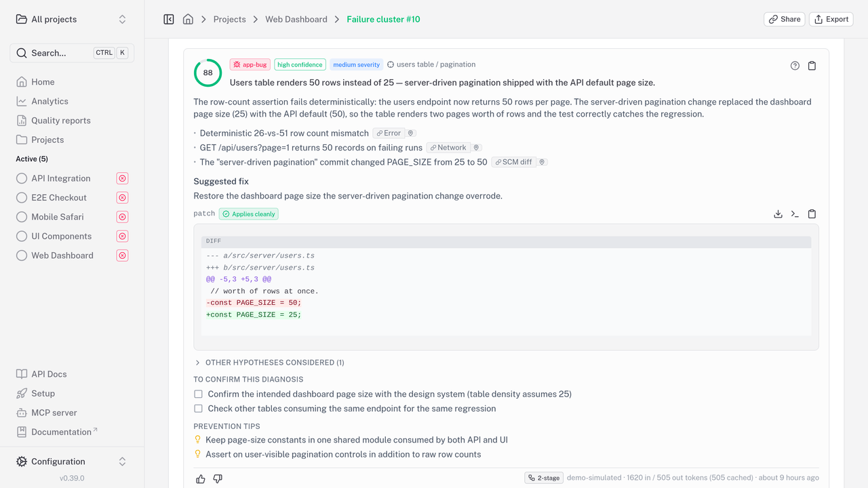Select the Web Dashboard project in sidebar
The height and width of the screenshot is (488, 868).
[x=62, y=256]
